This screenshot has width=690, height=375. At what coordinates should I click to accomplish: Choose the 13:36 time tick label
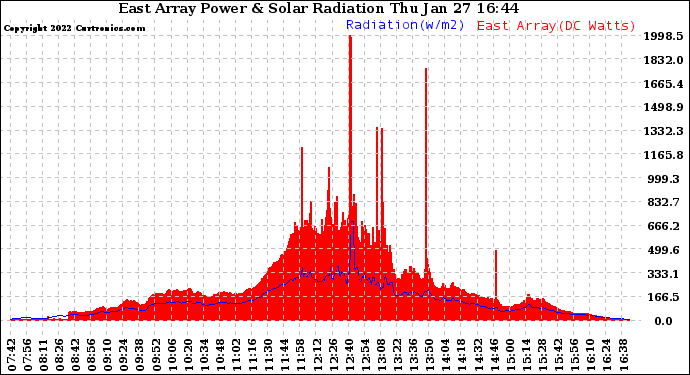[414, 355]
